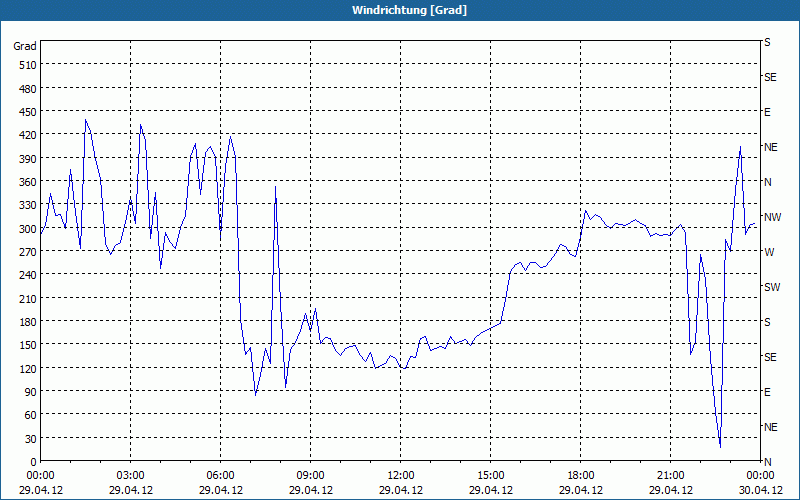The height and width of the screenshot is (500, 800).
Task: Choose the 60 y-axis label
Action: (31, 415)
